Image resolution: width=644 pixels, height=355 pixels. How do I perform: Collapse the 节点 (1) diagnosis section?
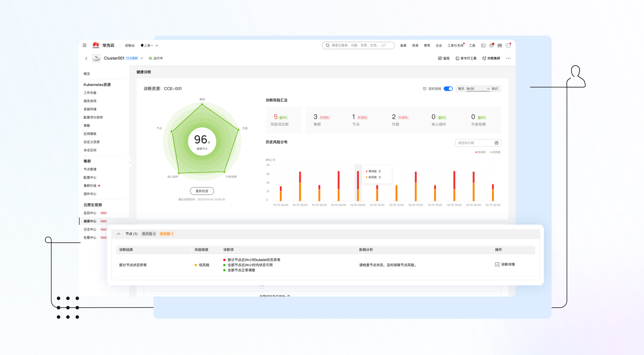119,234
